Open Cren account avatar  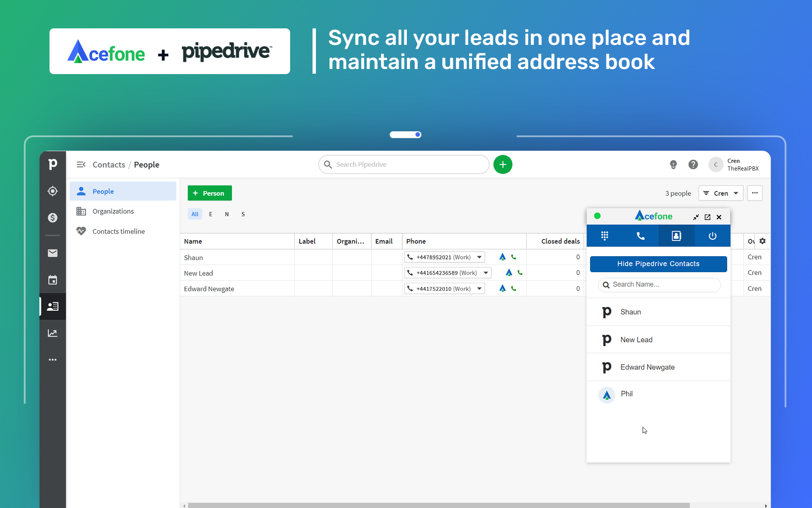(716, 164)
